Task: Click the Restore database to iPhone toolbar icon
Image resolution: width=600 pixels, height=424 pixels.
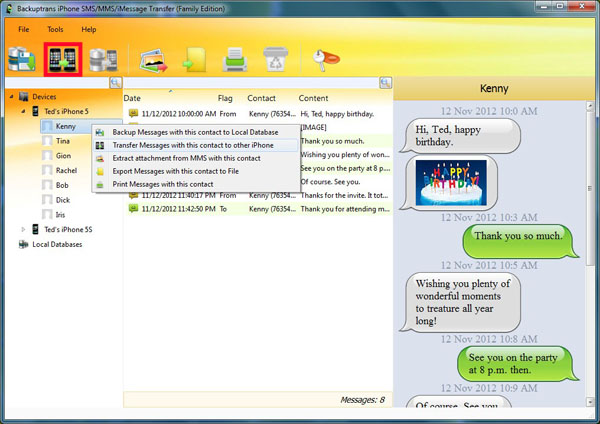Action: 103,60
